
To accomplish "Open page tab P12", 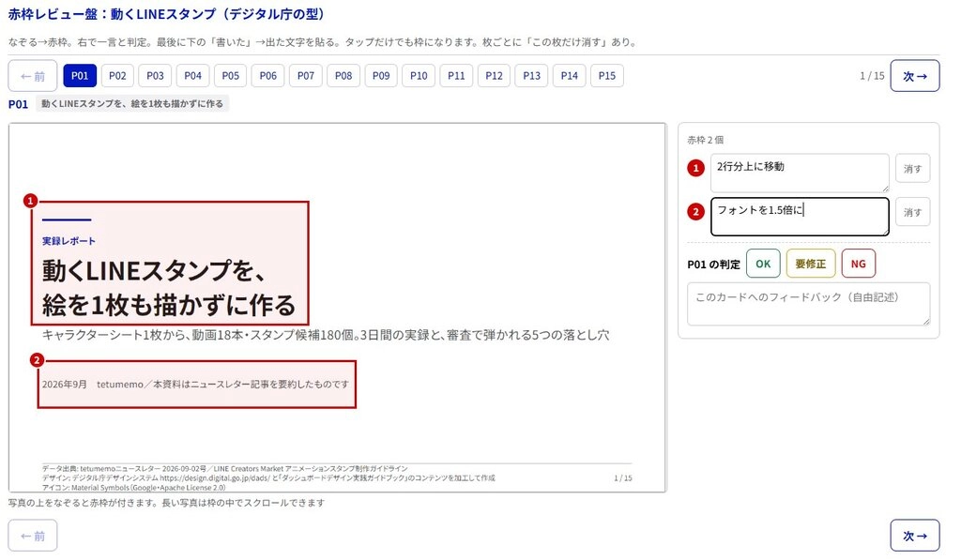I will click(x=494, y=76).
